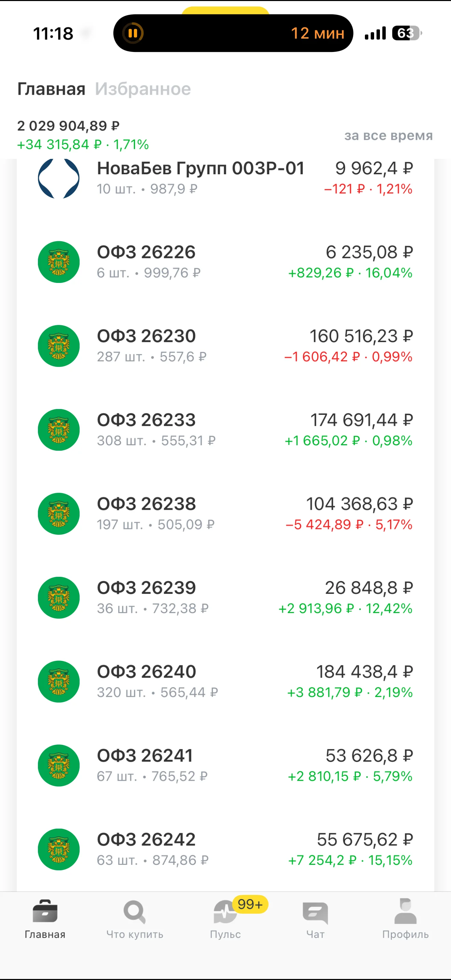
Task: Open the Главная briefcase icon in bottom bar
Action: click(x=45, y=911)
